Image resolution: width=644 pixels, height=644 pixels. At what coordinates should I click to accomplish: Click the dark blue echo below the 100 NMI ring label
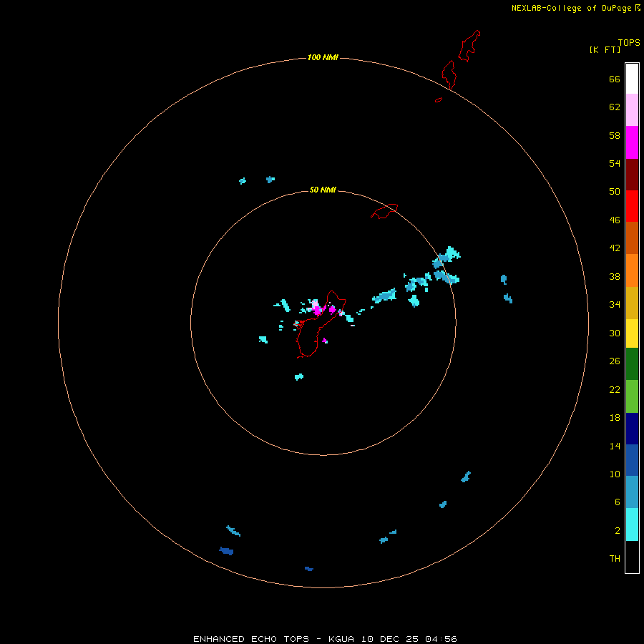tap(309, 569)
